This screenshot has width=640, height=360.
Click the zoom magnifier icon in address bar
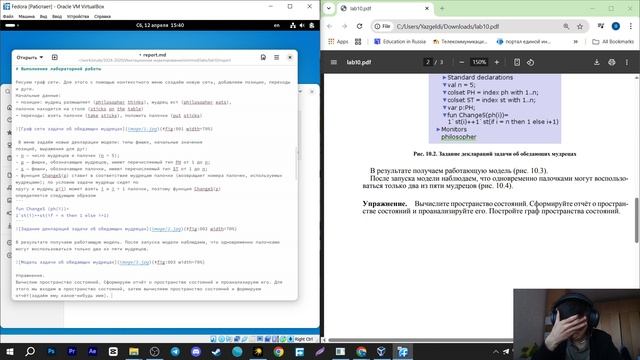566,26
